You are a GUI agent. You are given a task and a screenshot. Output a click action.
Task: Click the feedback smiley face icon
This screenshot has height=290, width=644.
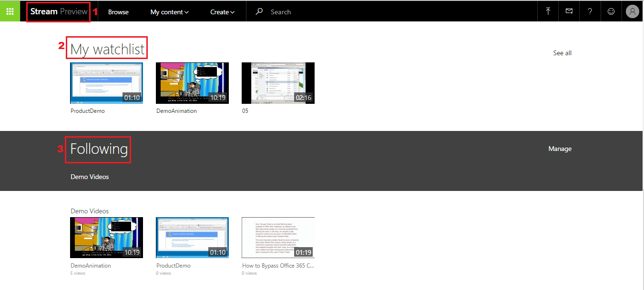click(611, 12)
